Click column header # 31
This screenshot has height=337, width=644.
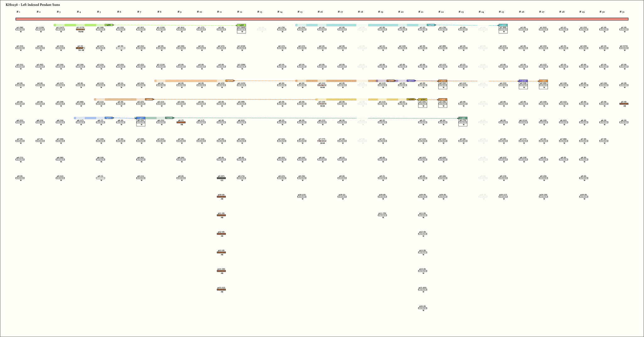pos(622,12)
